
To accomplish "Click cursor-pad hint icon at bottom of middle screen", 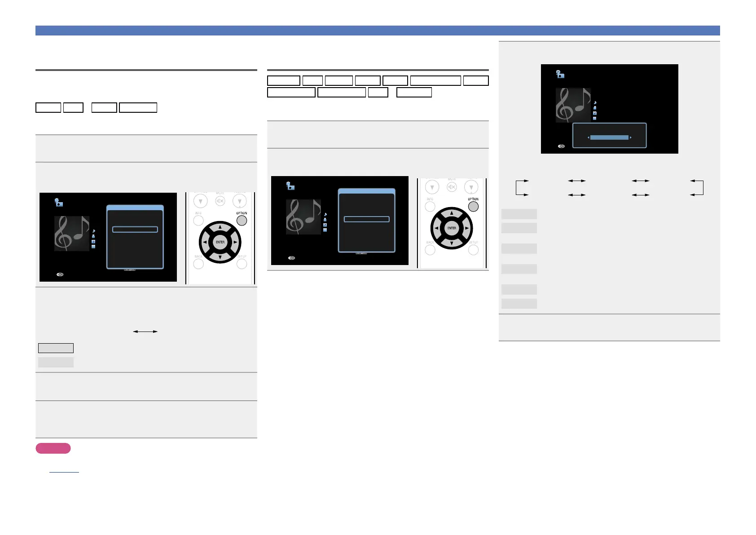I will [291, 258].
